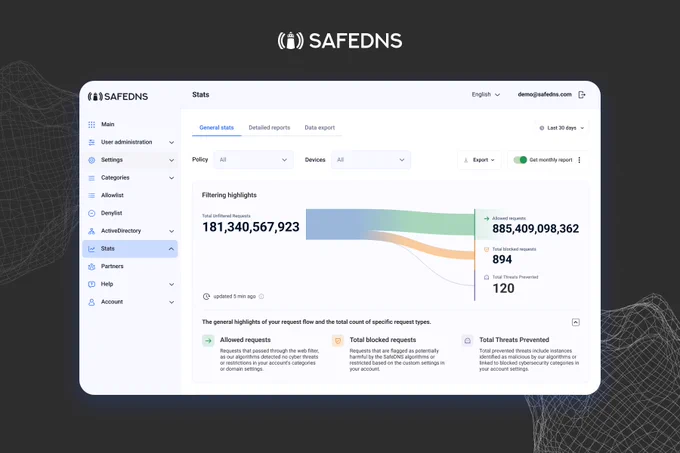Screen dimensions: 680x453
Task: Open the Policy dropdown
Action: (x=254, y=160)
